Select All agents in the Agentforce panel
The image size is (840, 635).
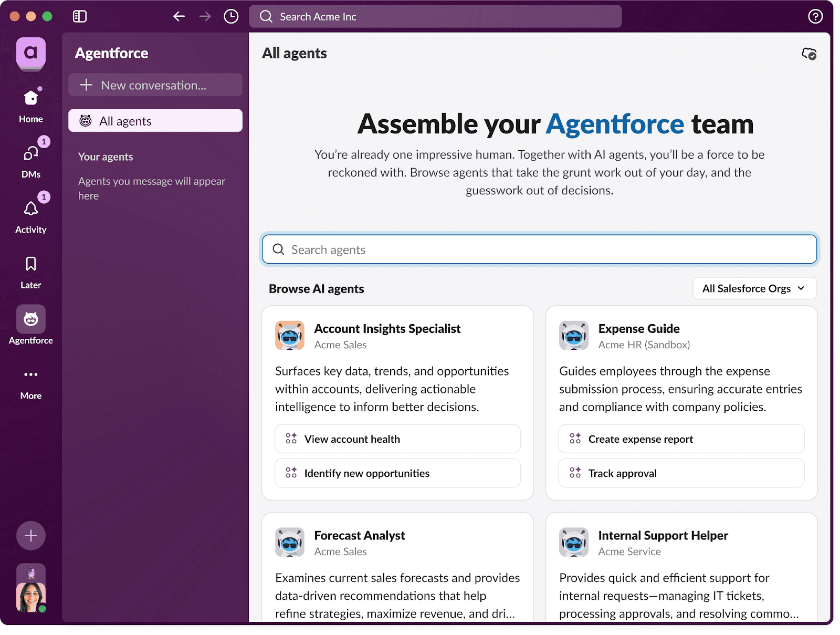(x=155, y=120)
